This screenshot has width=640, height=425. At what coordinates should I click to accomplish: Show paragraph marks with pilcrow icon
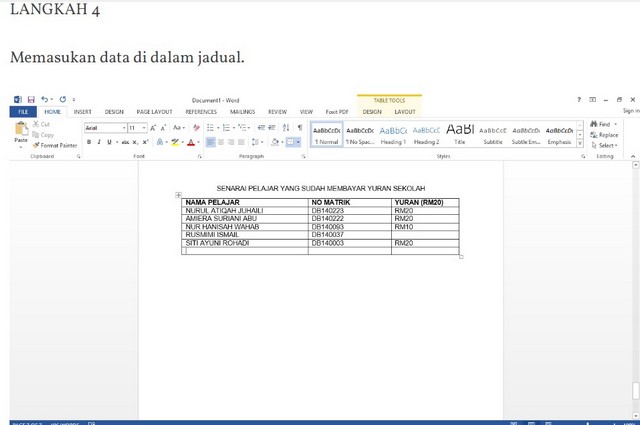tap(300, 128)
